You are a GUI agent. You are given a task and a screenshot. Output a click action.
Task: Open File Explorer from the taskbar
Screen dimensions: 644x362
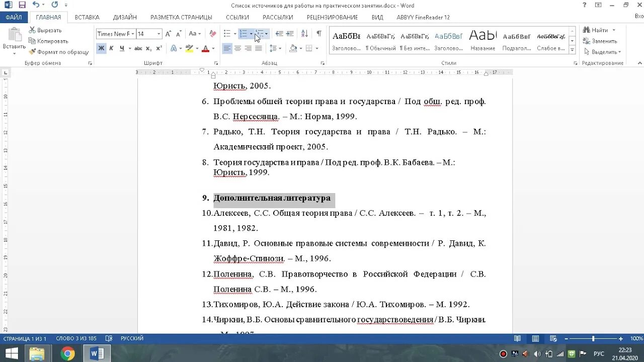click(37, 353)
